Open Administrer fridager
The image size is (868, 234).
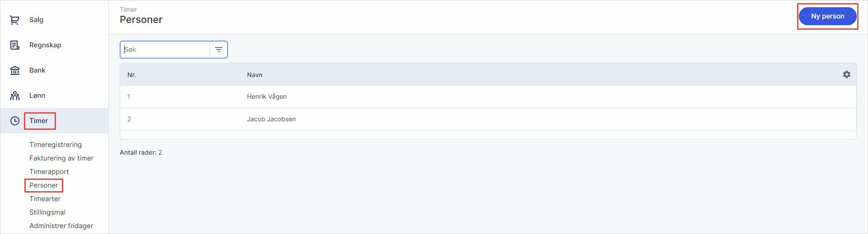click(61, 226)
